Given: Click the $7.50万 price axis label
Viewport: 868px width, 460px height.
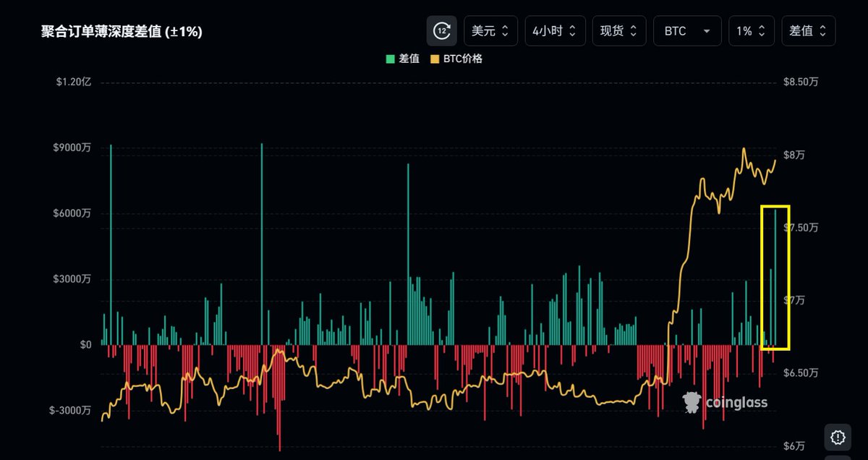Looking at the screenshot, I should coord(801,228).
